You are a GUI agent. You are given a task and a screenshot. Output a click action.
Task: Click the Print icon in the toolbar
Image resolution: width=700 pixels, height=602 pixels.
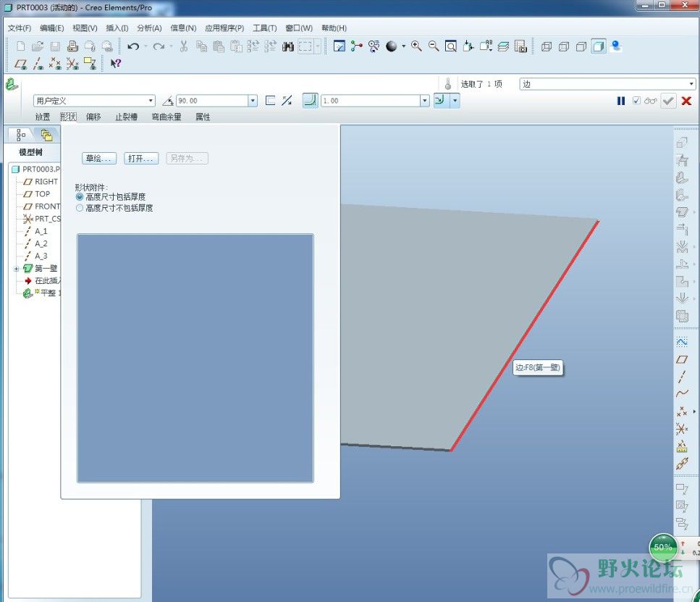(72, 46)
